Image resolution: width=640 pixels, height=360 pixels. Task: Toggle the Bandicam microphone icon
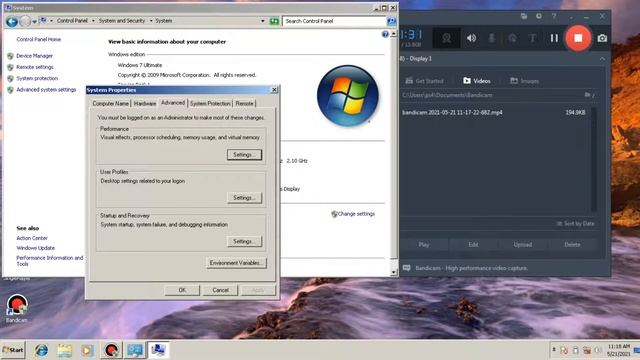[492, 38]
